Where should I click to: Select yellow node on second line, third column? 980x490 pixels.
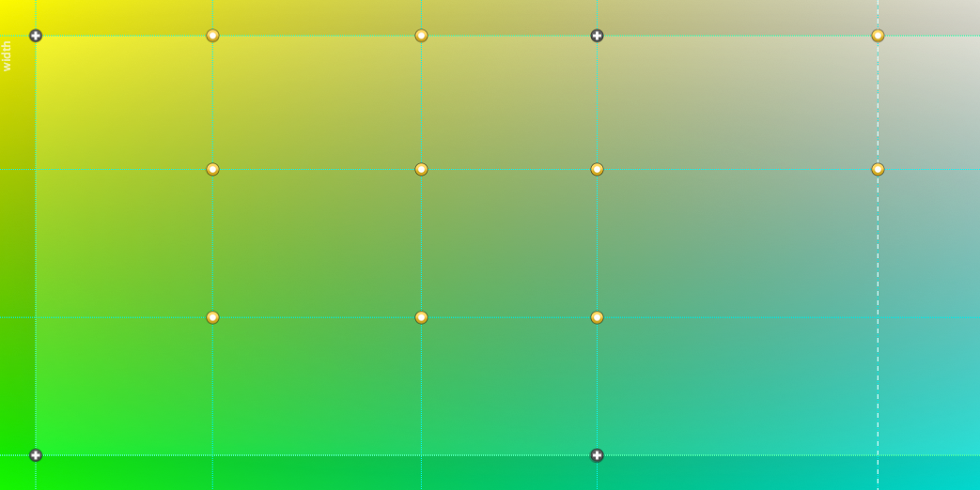[421, 169]
